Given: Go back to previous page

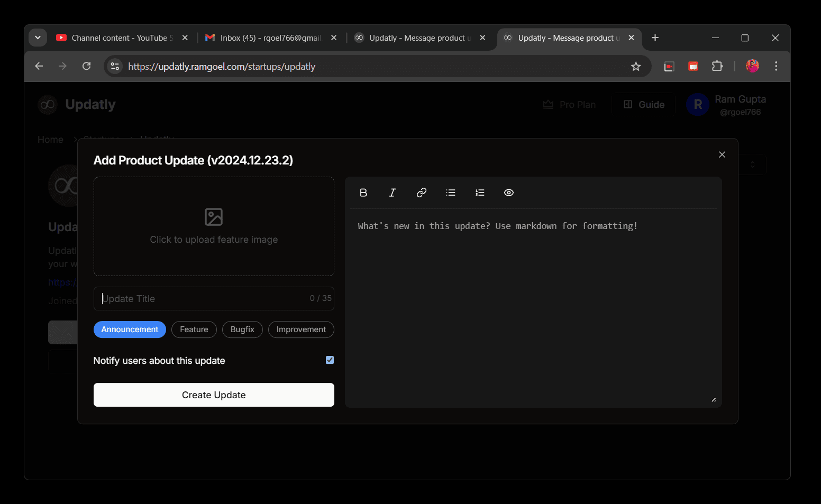Looking at the screenshot, I should [39, 66].
